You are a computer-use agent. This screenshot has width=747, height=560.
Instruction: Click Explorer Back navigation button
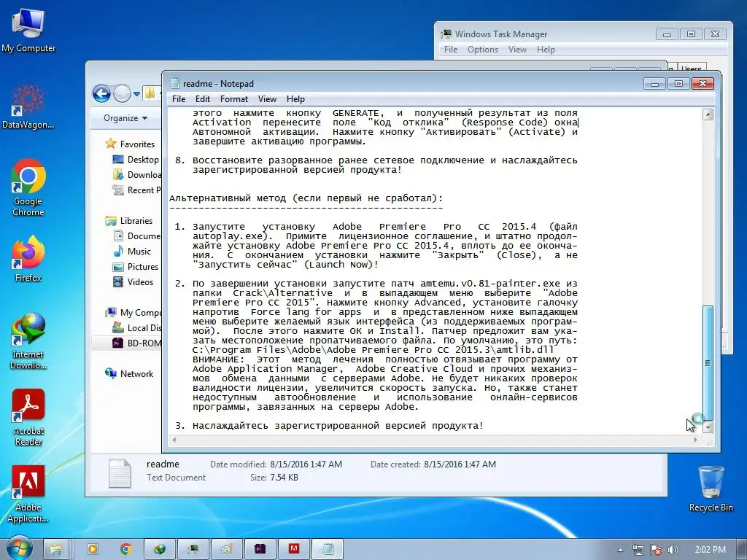(x=101, y=93)
